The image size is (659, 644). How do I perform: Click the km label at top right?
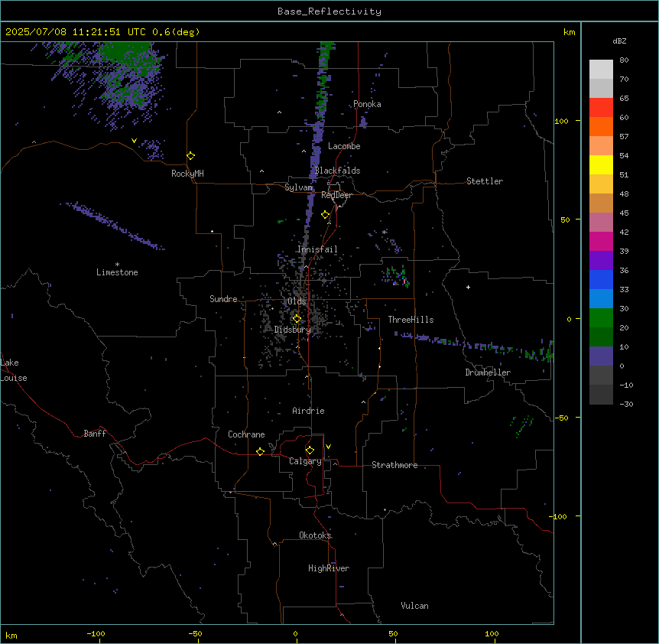(570, 32)
